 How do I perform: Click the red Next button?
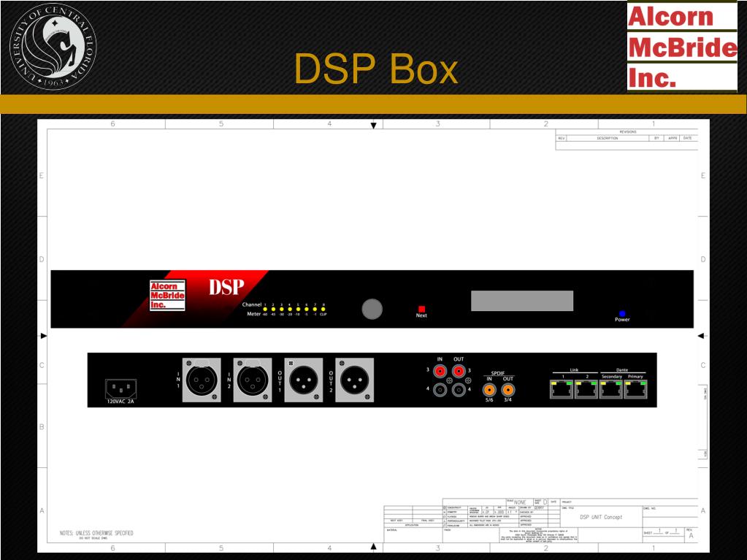(x=421, y=309)
